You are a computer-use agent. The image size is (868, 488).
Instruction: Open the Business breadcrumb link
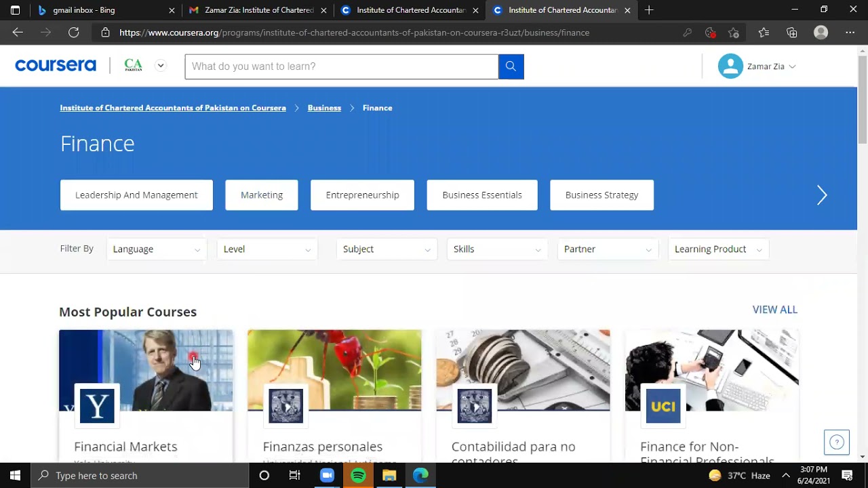324,108
